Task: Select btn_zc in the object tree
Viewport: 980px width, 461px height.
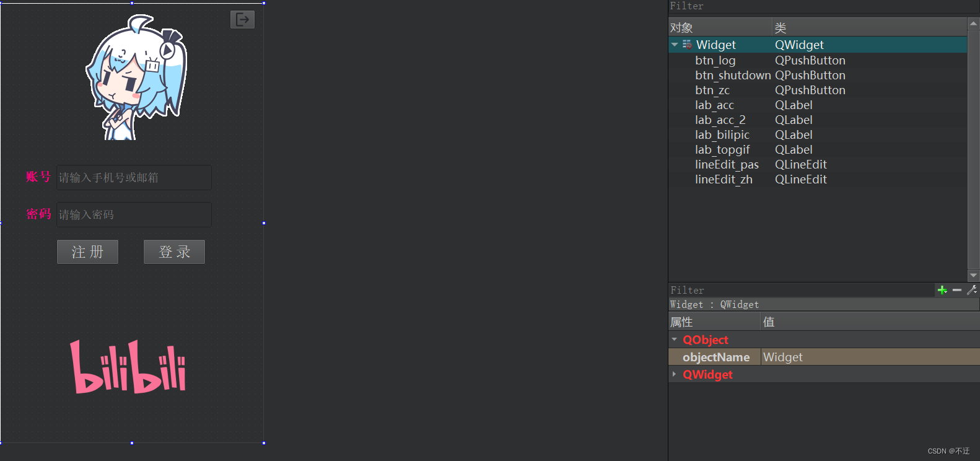Action: pyautogui.click(x=712, y=90)
